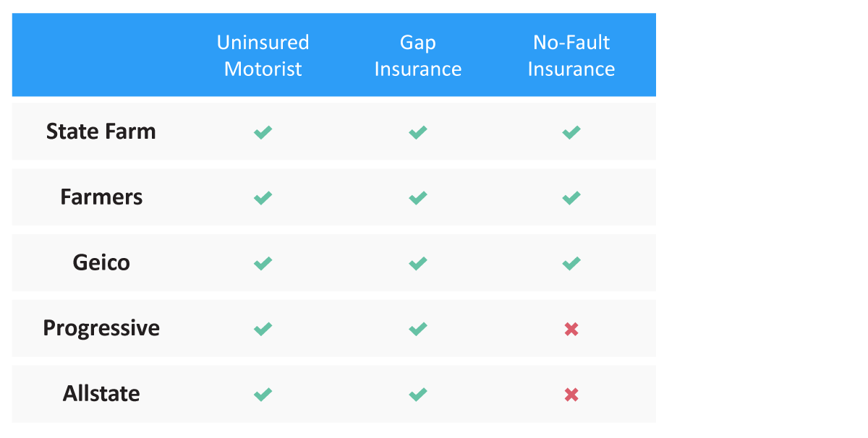868x438 pixels.
Task: Click Farmers' Gap Insurance checkmark
Action: 417,197
